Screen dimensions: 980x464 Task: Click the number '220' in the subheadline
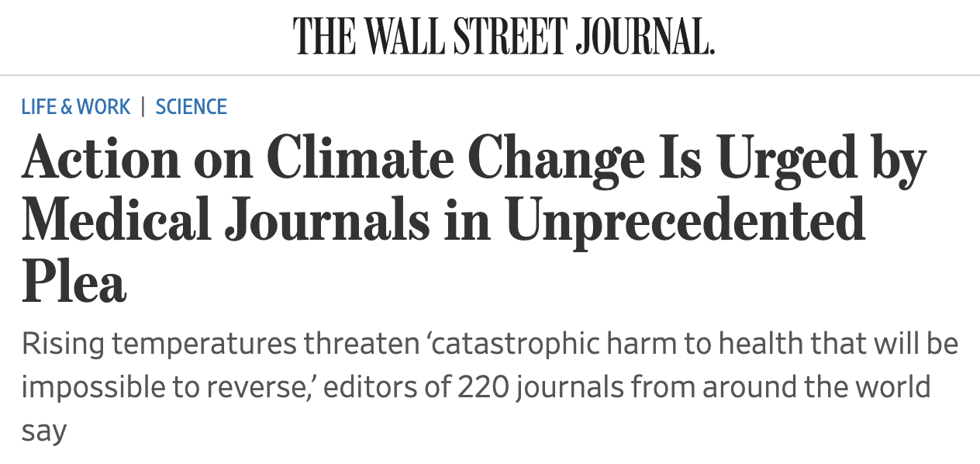click(x=482, y=386)
